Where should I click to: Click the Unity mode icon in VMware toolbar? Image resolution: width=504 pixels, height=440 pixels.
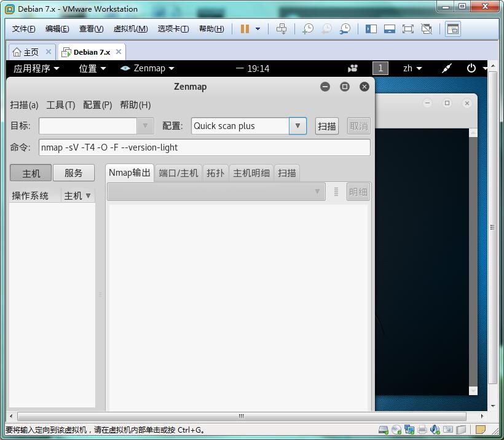pos(427,29)
